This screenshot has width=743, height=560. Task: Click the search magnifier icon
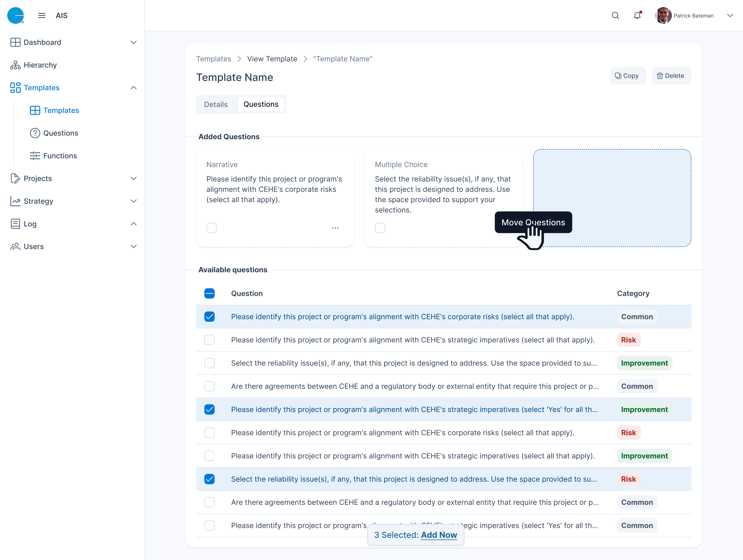point(615,15)
